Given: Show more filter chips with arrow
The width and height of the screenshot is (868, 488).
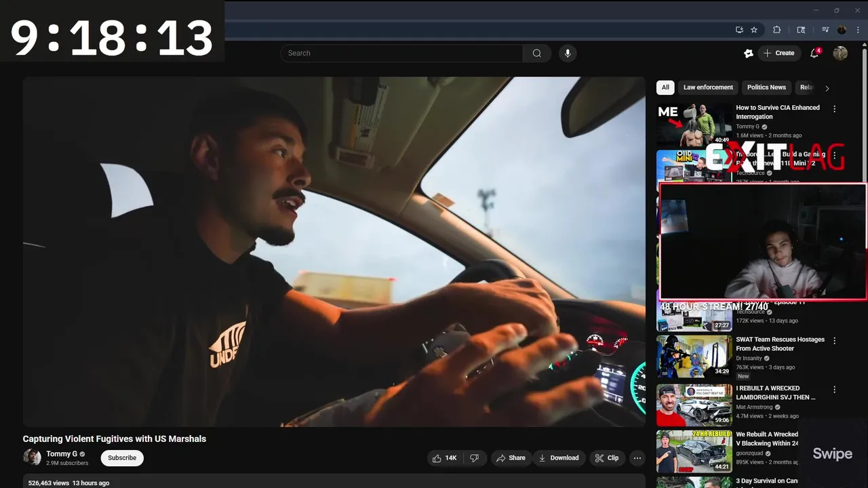Looking at the screenshot, I should (x=827, y=88).
